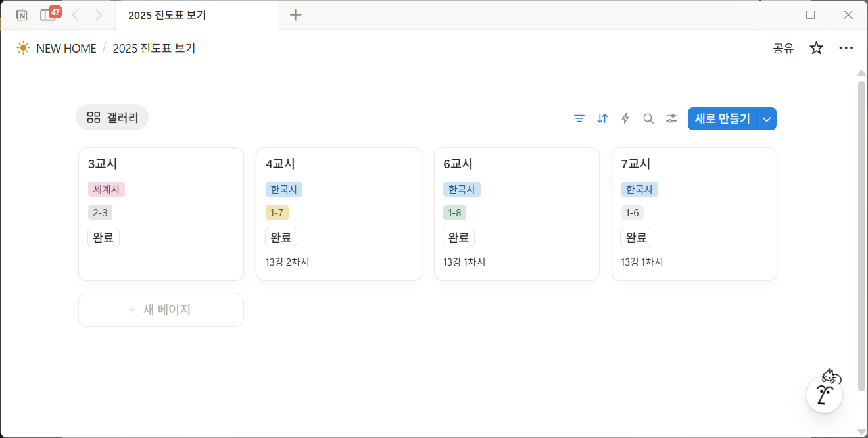Favorite this page with the star icon

click(x=816, y=48)
